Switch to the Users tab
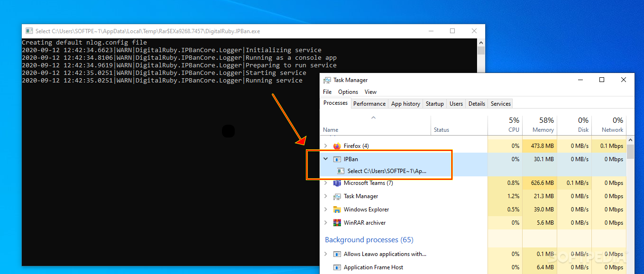The height and width of the screenshot is (274, 644). [x=456, y=104]
